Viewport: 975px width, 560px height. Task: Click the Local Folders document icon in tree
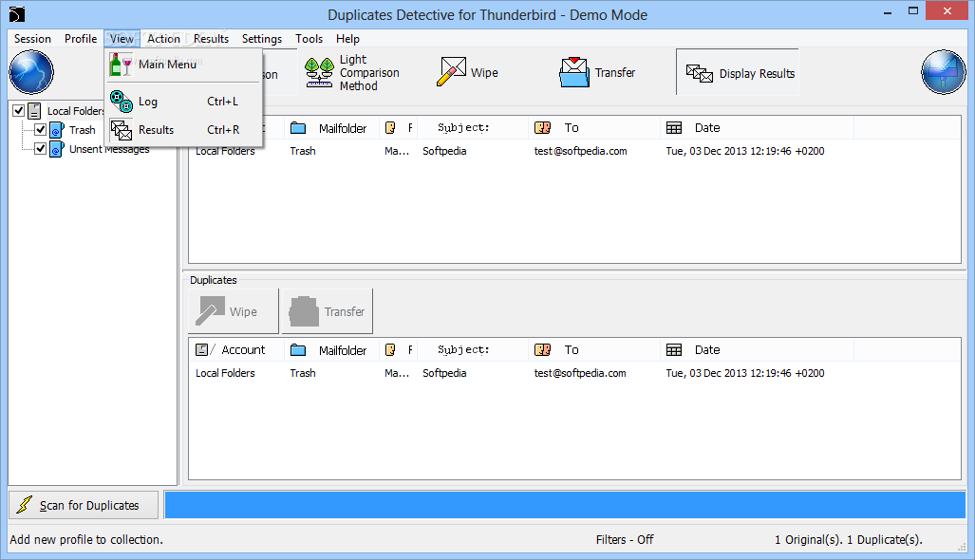pyautogui.click(x=35, y=111)
